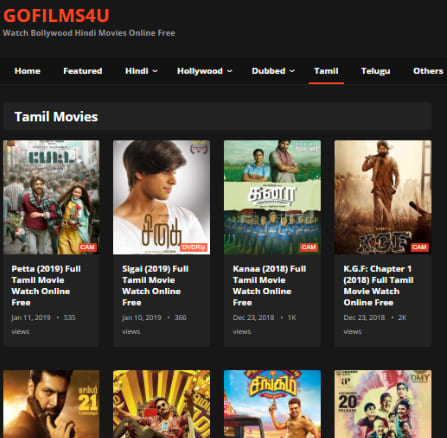447x438 pixels.
Task: Open the poster with 21 release date
Action: [51, 404]
